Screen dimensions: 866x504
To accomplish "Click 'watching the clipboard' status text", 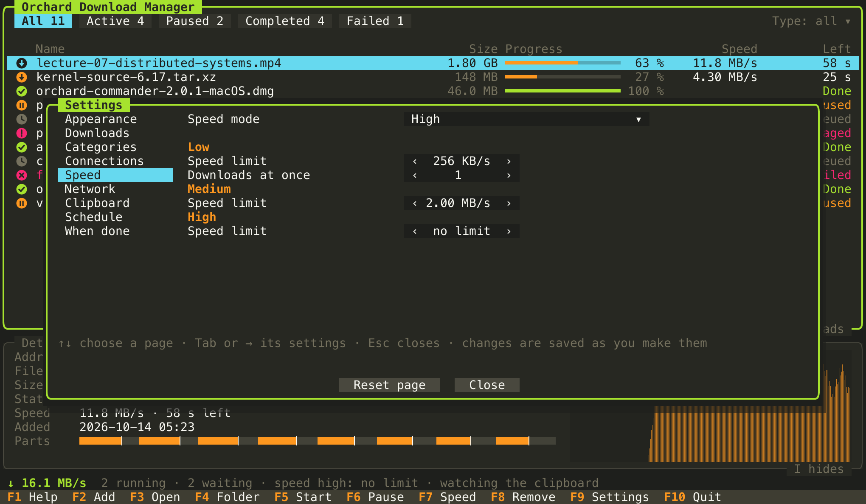I will [x=520, y=483].
